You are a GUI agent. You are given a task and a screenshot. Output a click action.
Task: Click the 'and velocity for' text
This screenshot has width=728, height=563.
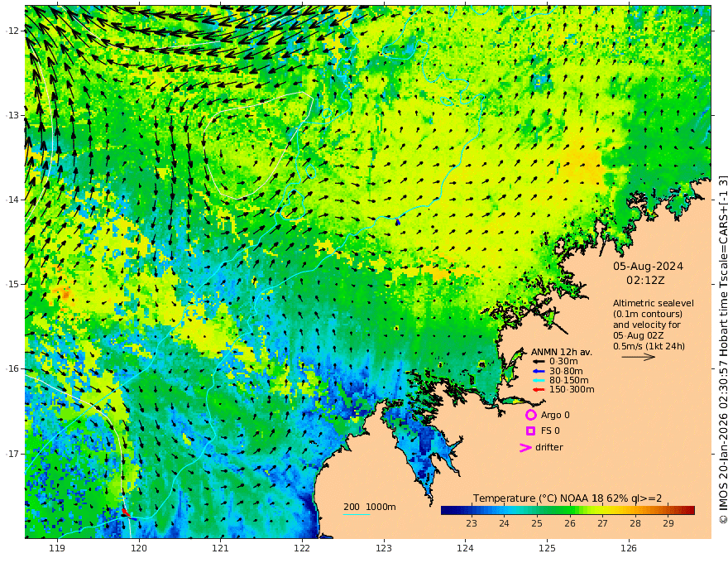646,325
